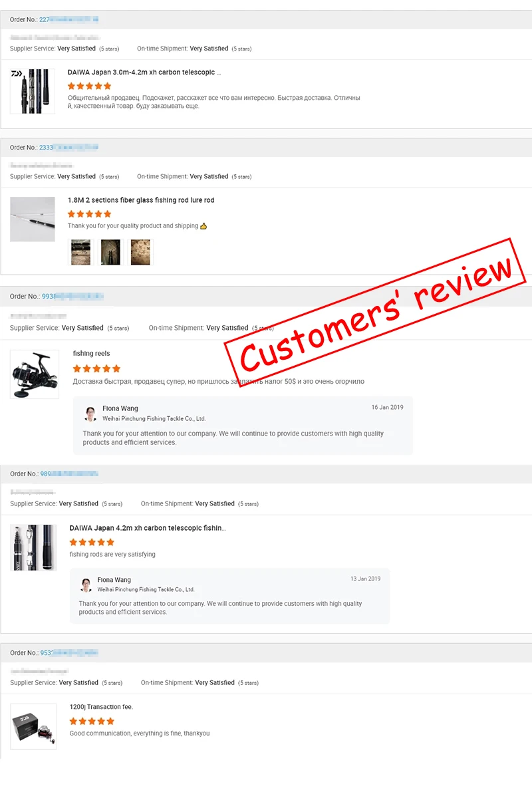The image size is (532, 798).
Task: Click Fiona Wang's avatar in 16 Jan reply
Action: coord(90,414)
